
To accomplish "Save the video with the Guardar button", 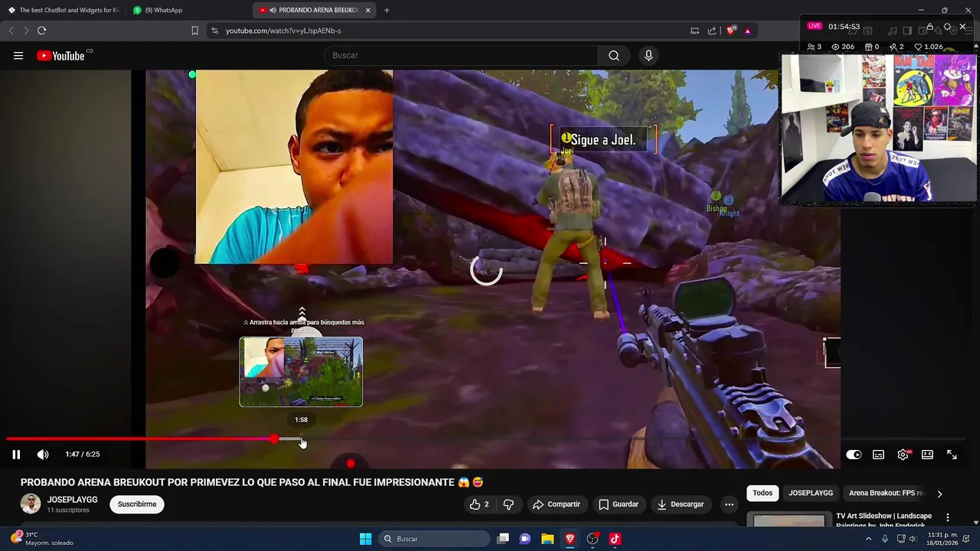I will (x=619, y=504).
